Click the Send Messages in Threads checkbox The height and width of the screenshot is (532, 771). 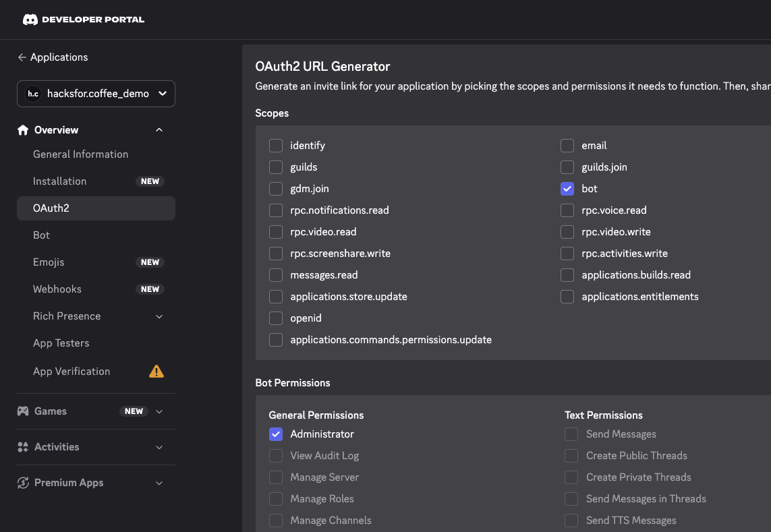pyautogui.click(x=571, y=499)
